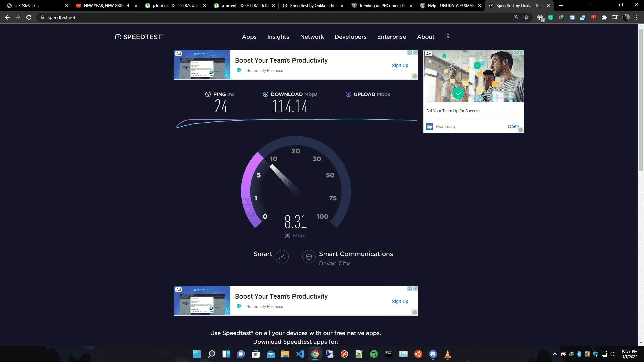The width and height of the screenshot is (644, 362).
Task: Click the globe icon beside Smart Communications
Action: pyautogui.click(x=309, y=257)
